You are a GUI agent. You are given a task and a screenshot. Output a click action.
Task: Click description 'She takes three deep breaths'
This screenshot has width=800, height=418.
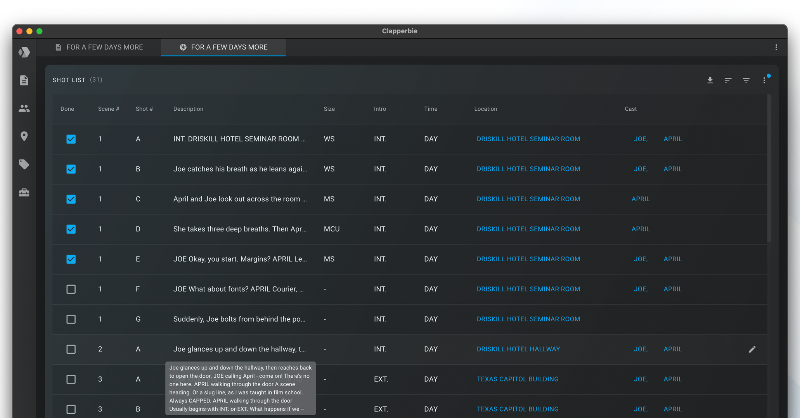[x=239, y=229]
